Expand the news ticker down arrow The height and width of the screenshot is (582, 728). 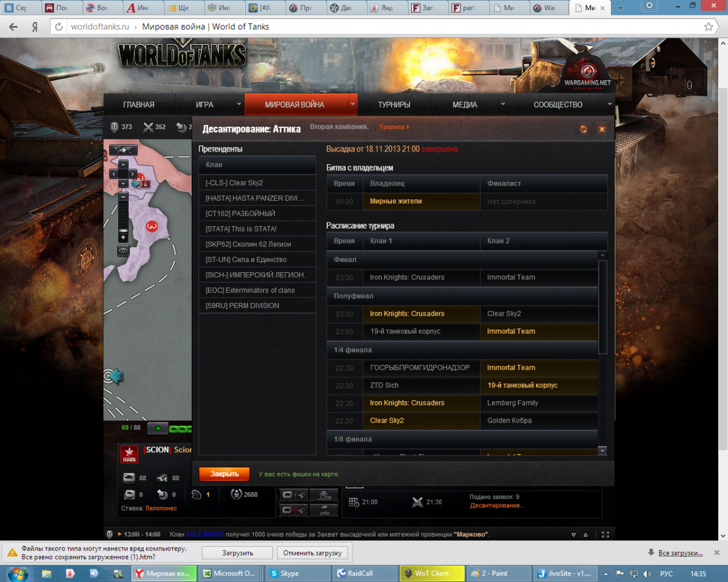click(x=574, y=535)
